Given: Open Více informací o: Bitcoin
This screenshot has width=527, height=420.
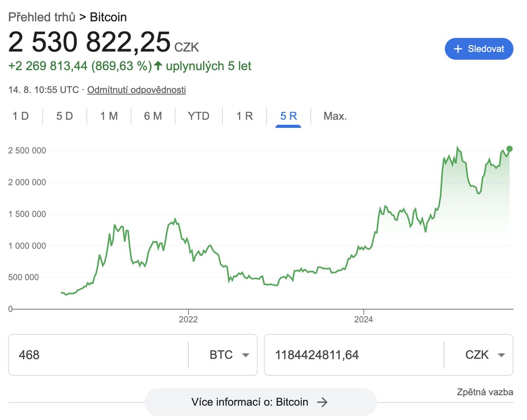Looking at the screenshot, I should pyautogui.click(x=260, y=402).
